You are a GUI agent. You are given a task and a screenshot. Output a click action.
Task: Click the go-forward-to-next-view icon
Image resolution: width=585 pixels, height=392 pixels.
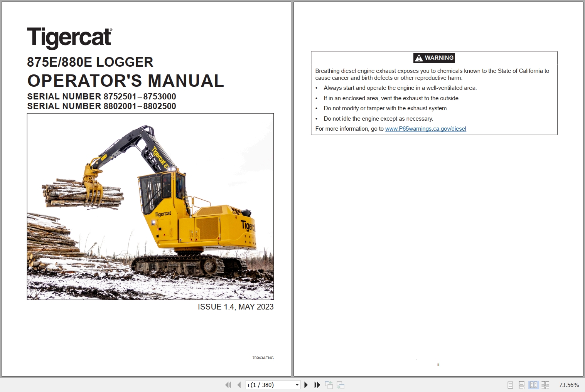coord(341,385)
